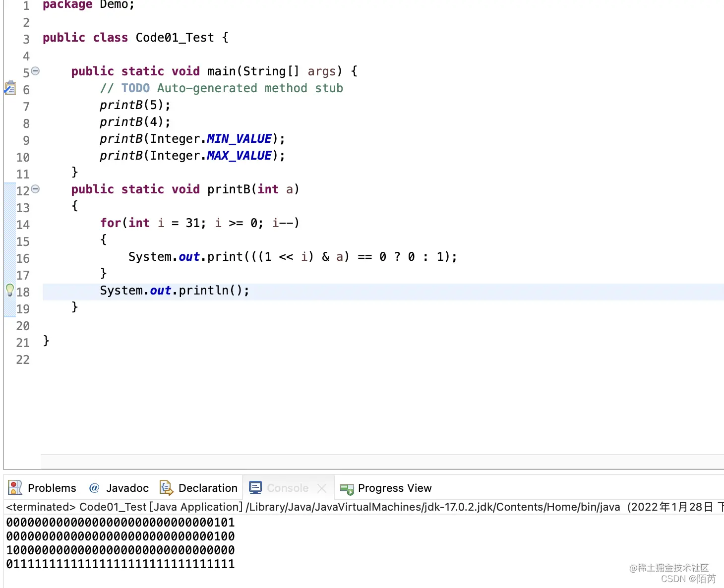Close the Console view tab

point(322,488)
